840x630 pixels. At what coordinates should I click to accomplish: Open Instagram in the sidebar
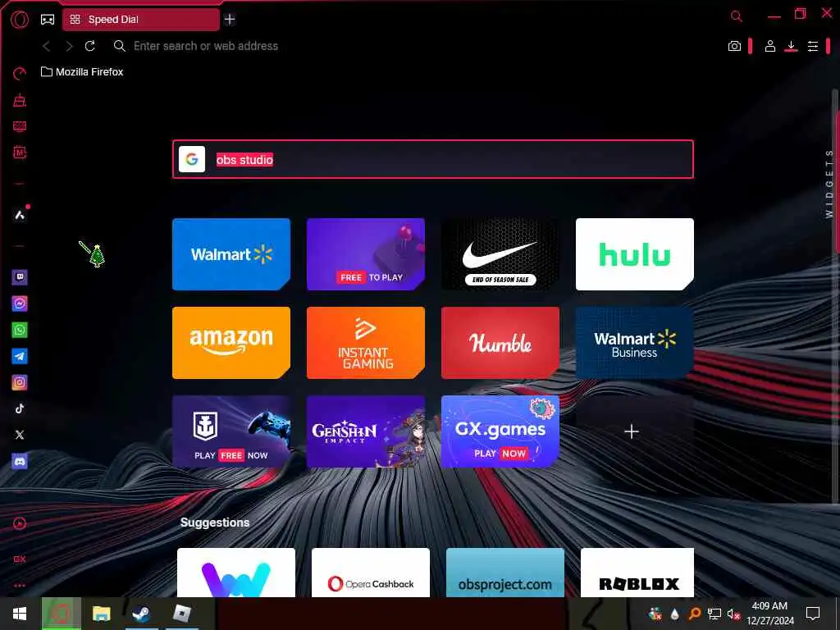tap(20, 382)
